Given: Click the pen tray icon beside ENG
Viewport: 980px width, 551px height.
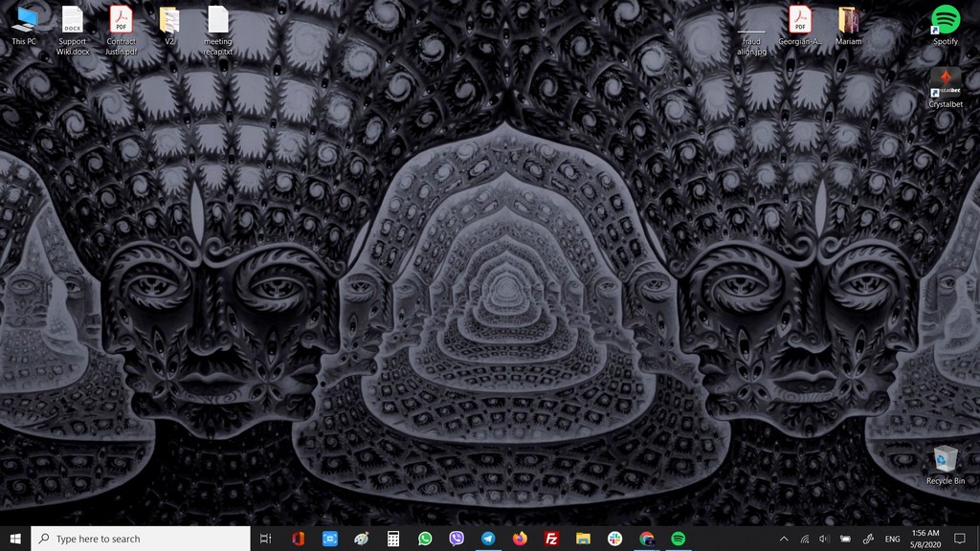Looking at the screenshot, I should pyautogui.click(x=868, y=539).
